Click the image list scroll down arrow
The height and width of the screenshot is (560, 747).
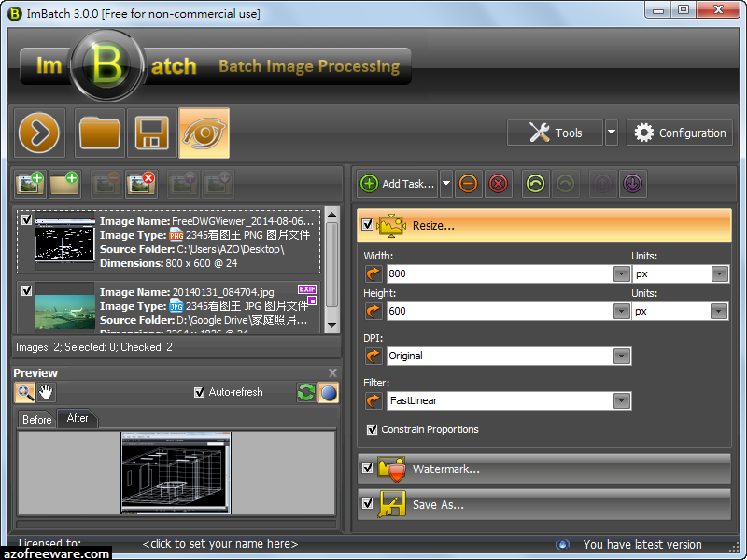pos(332,325)
